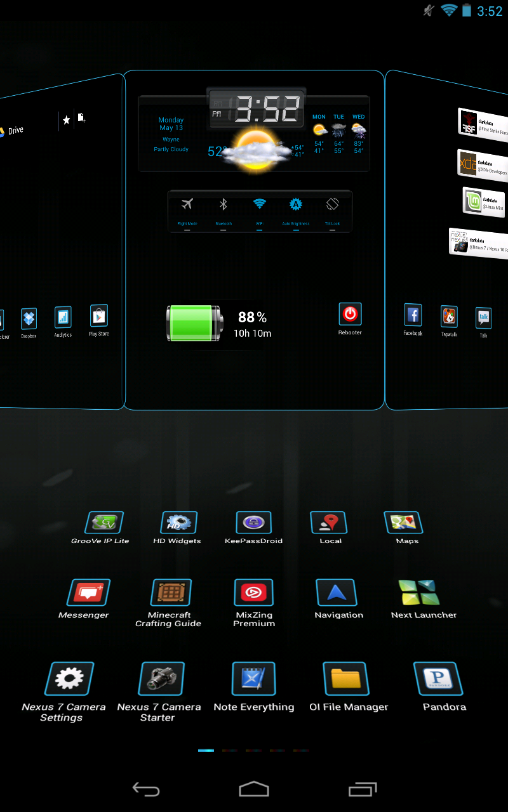The image size is (508, 812).
Task: Turn off Auto Brightness
Action: [295, 204]
